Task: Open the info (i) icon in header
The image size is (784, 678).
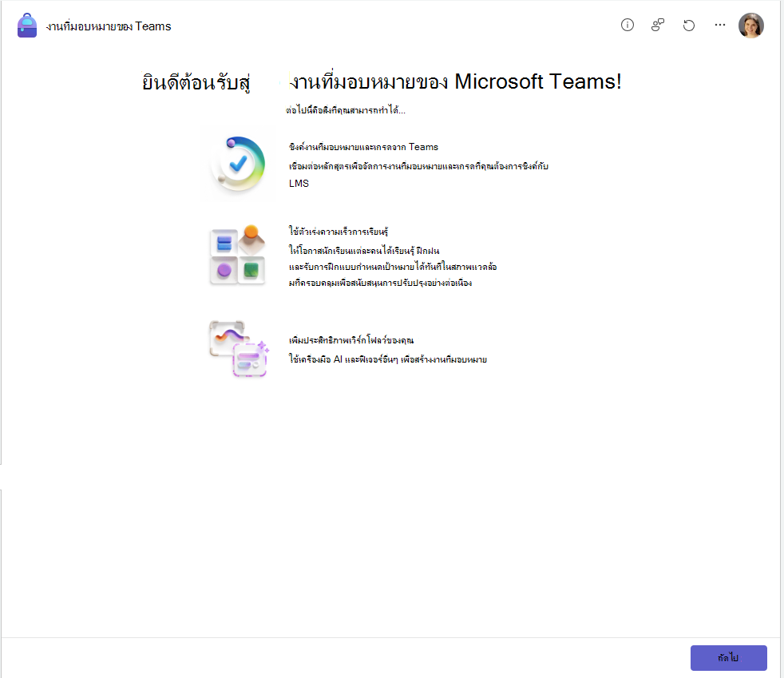Action: coord(627,25)
